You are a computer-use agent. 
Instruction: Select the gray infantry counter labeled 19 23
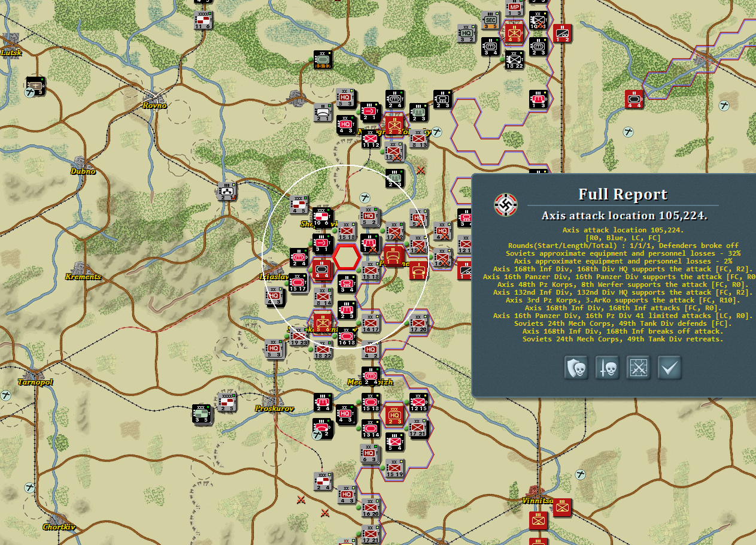[298, 337]
